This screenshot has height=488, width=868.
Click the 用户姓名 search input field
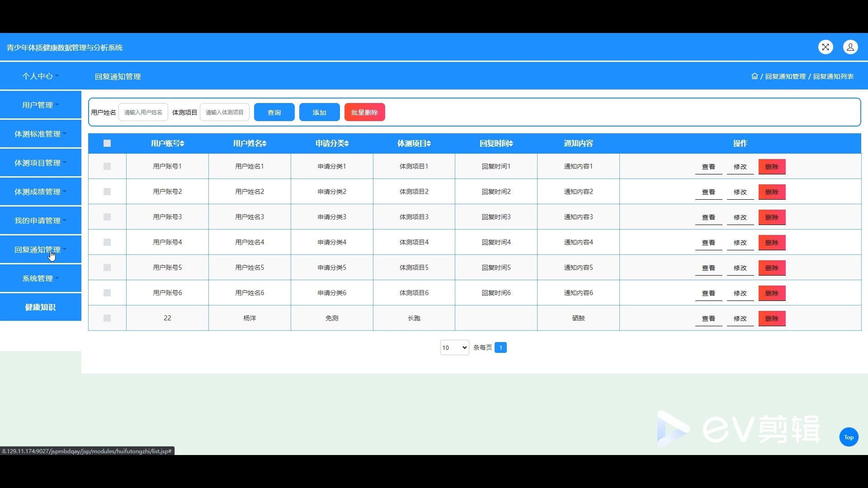143,113
